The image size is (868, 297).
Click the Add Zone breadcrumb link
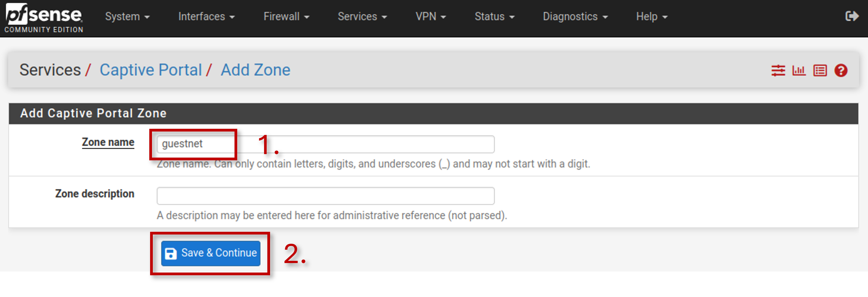click(255, 70)
